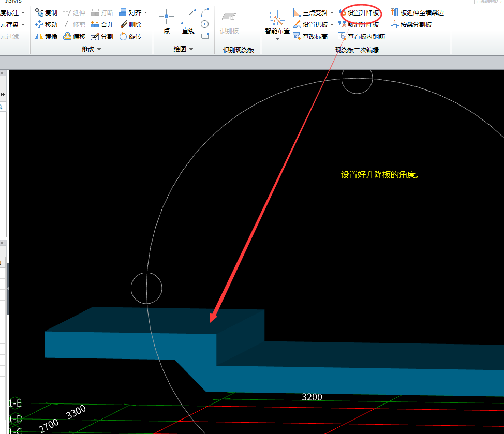Open the 对齐 dropdown arrow

click(x=145, y=13)
